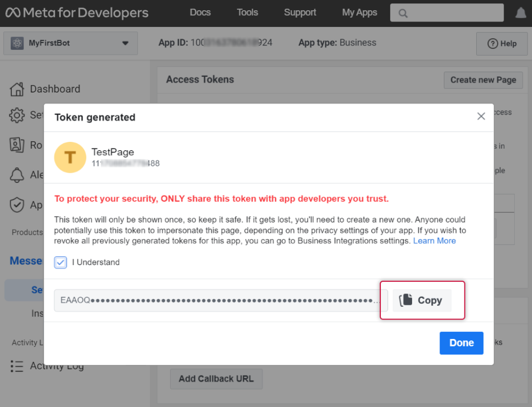Close the Token generated dialog
Screen dimensions: 532x407
click(x=481, y=116)
